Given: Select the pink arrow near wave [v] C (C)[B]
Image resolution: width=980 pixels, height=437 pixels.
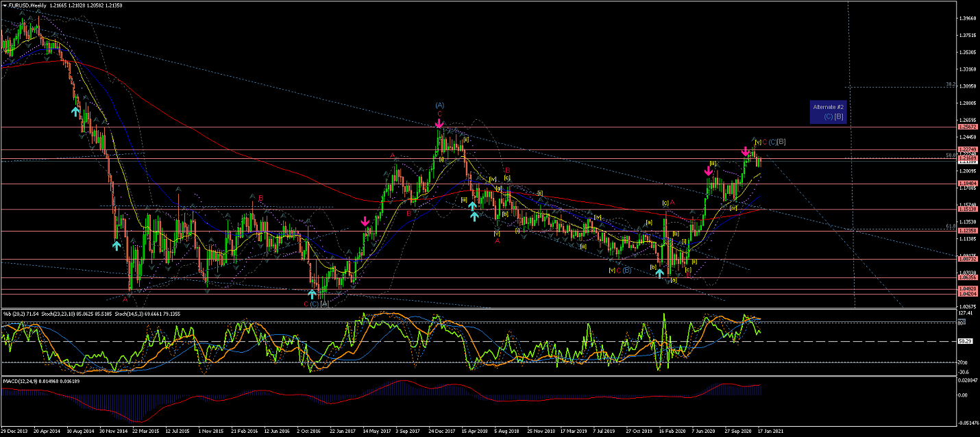Looking at the screenshot, I should click(x=746, y=151).
